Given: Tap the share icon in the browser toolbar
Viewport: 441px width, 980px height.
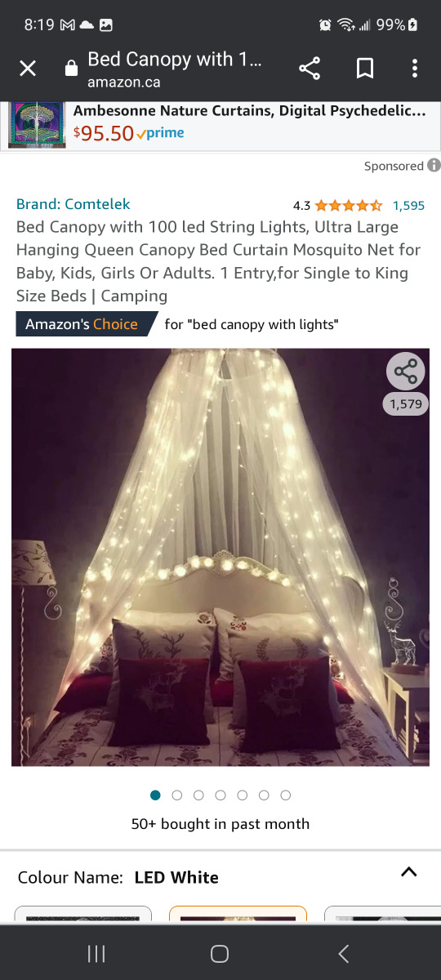Looking at the screenshot, I should (x=310, y=69).
